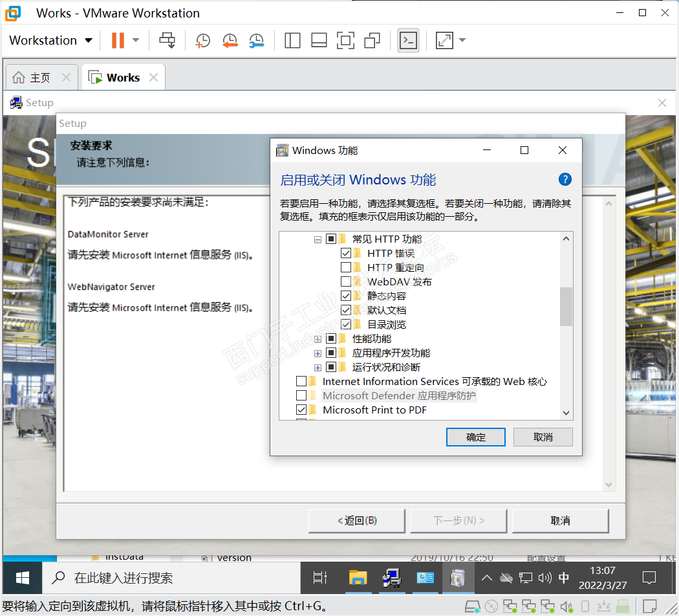Toggle the VMware library sidebar view
The image size is (679, 616).
pyautogui.click(x=292, y=40)
